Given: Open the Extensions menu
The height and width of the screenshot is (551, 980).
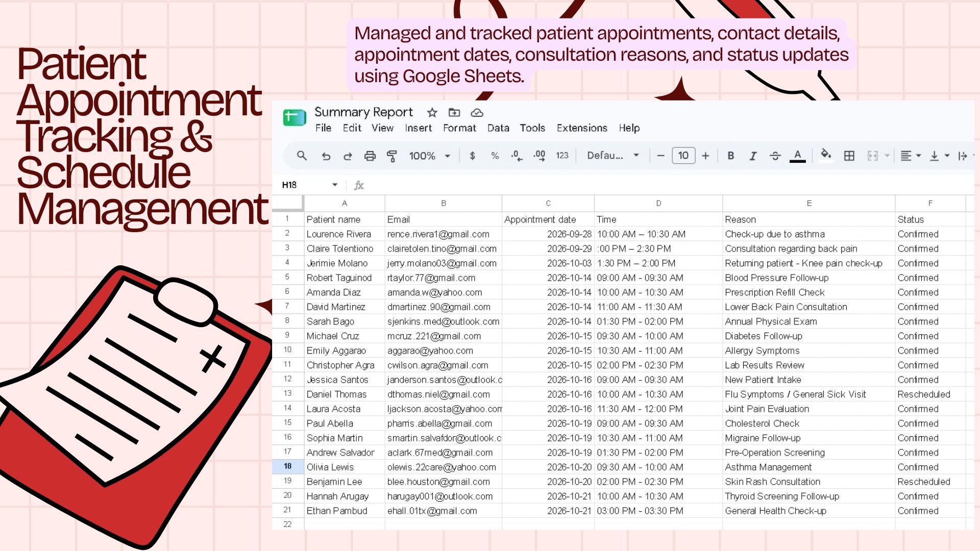Looking at the screenshot, I should point(582,128).
